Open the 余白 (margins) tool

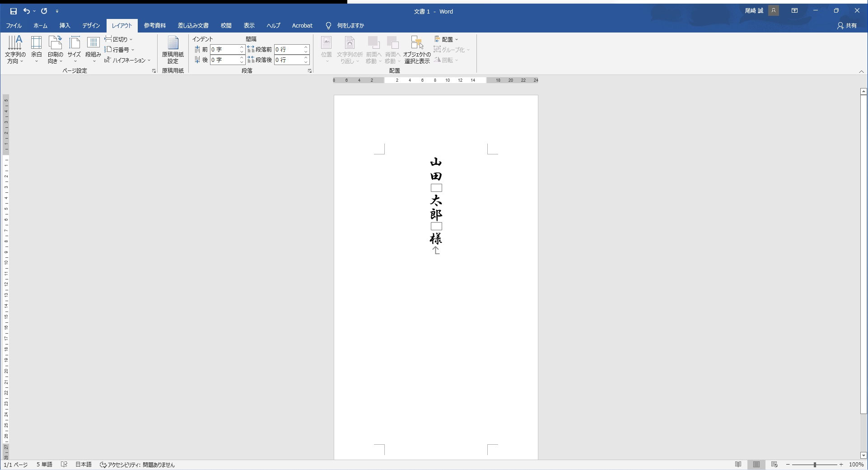37,49
